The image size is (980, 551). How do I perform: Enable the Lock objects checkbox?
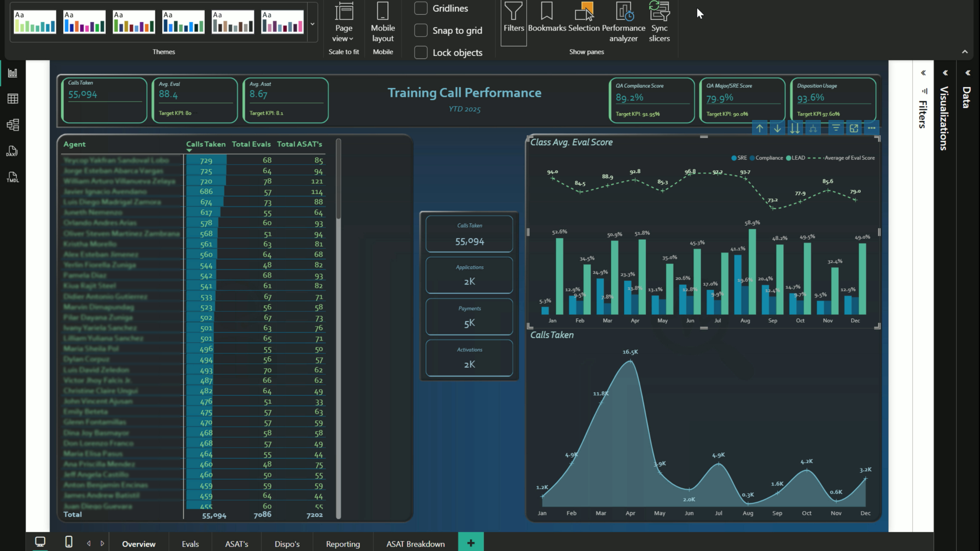[x=421, y=52]
